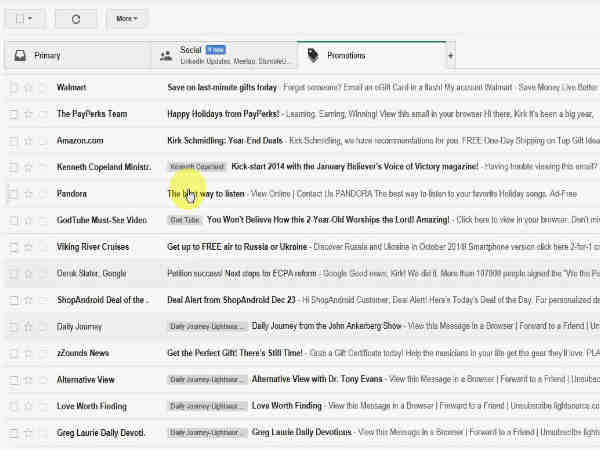Tick the checkbox for the Walmart email
The height and width of the screenshot is (450, 600).
point(14,87)
